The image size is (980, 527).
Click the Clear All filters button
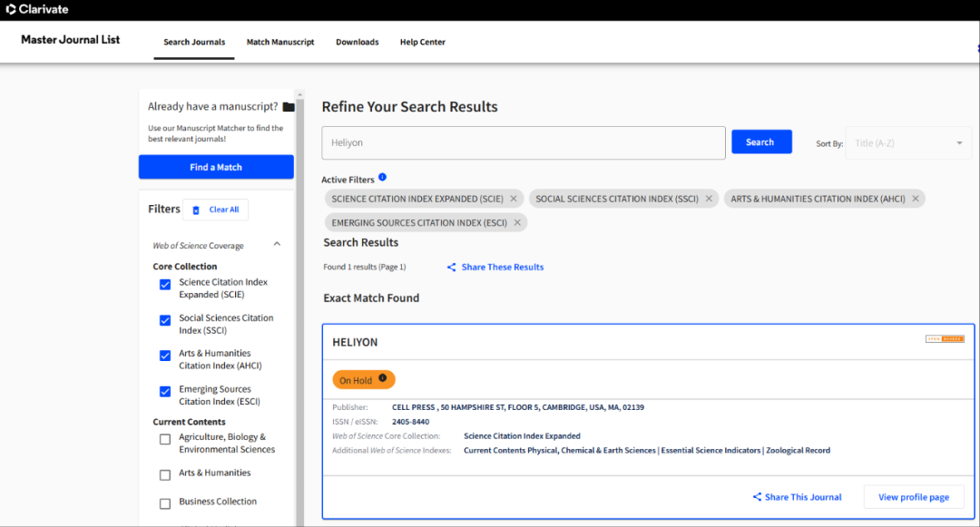click(216, 210)
